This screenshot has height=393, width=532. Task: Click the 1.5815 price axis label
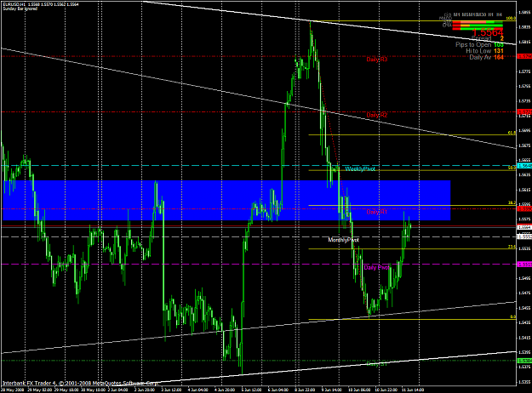tap(525, 42)
